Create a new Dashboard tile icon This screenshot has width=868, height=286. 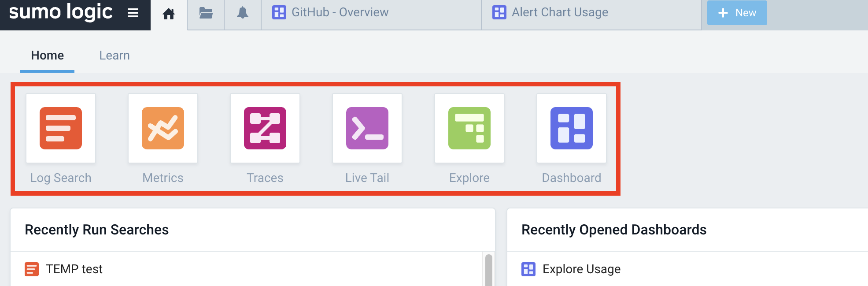tap(572, 128)
